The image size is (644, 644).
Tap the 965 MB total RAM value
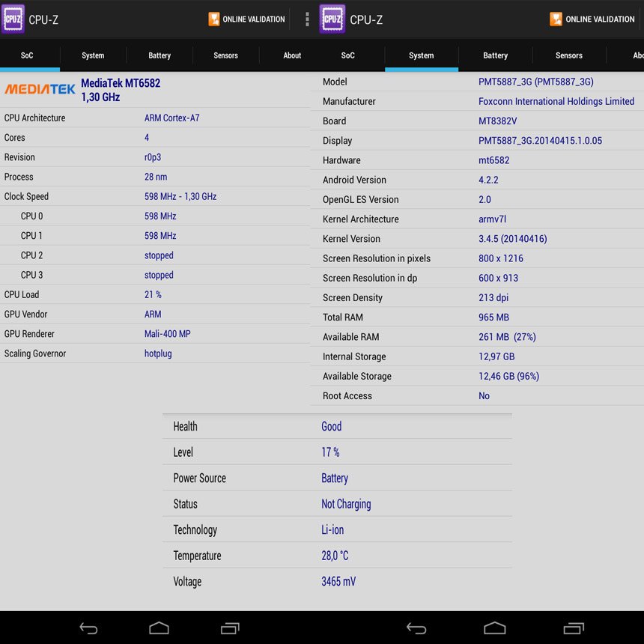tap(493, 318)
